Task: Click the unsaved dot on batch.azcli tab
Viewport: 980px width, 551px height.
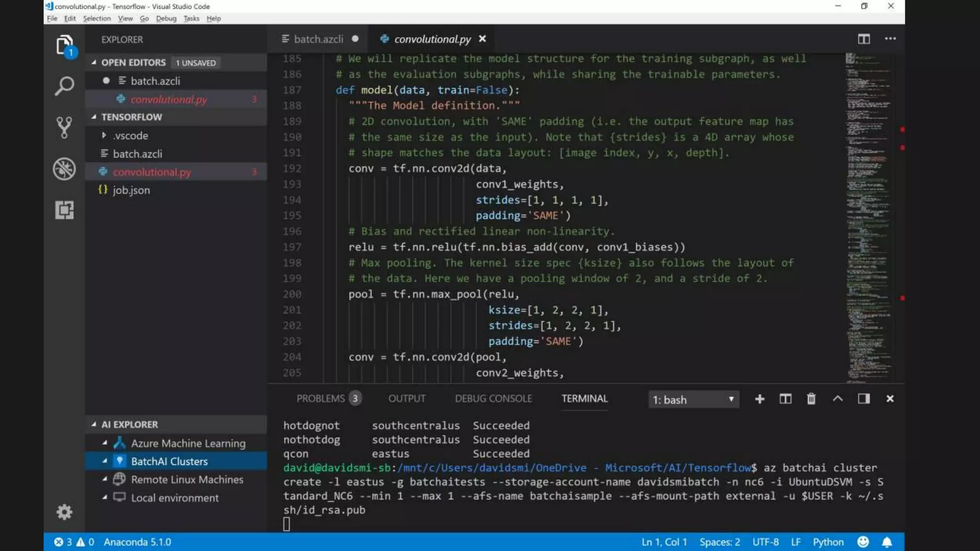Action: (355, 39)
